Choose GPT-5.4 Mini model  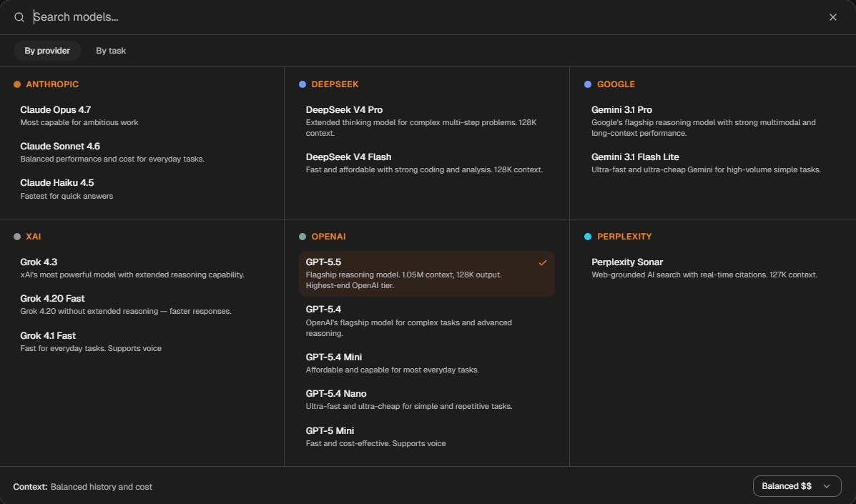427,362
